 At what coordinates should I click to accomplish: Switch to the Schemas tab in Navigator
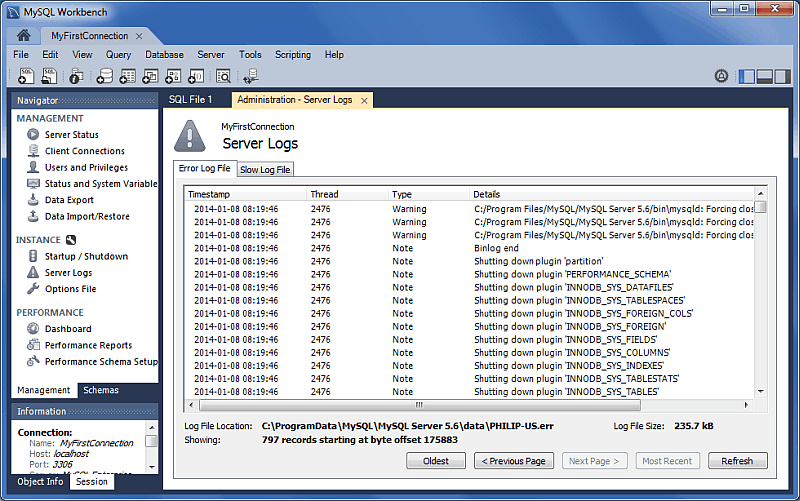[x=101, y=390]
